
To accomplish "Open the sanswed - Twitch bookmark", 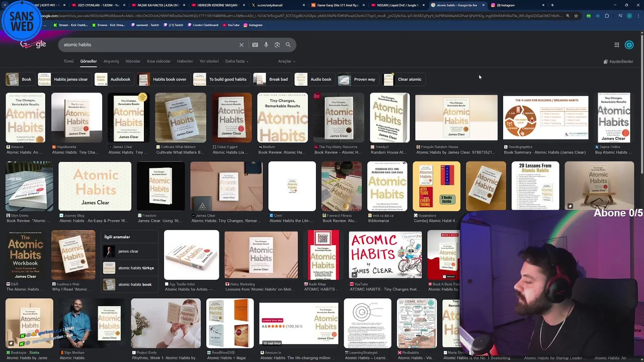I will (145, 25).
